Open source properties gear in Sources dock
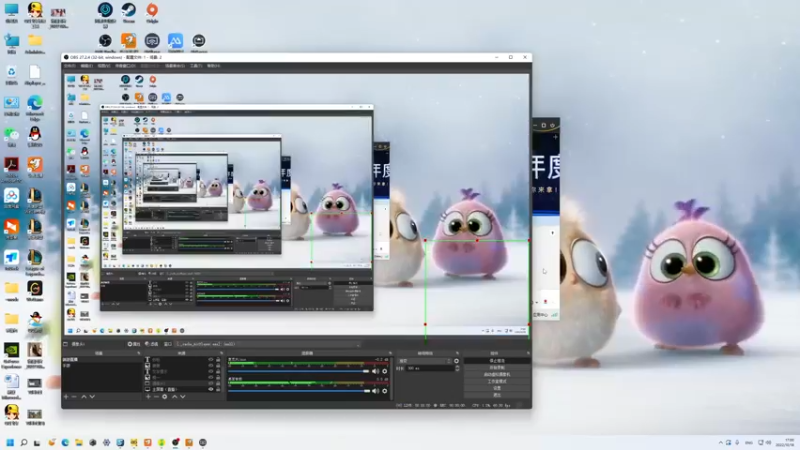 pyautogui.click(x=165, y=396)
